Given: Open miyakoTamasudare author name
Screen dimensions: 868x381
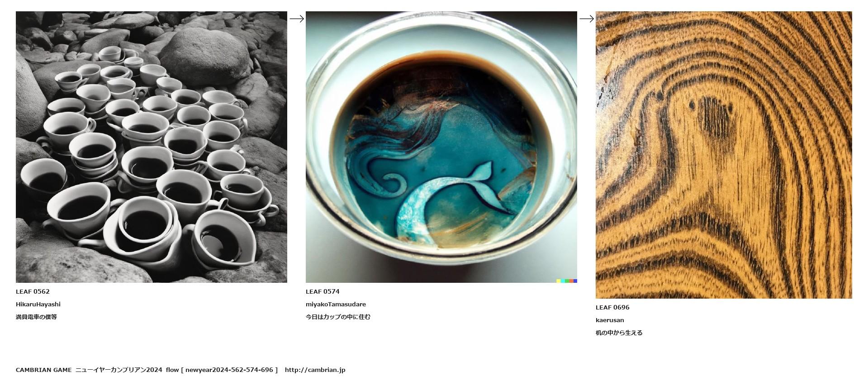Looking at the screenshot, I should [x=336, y=304].
